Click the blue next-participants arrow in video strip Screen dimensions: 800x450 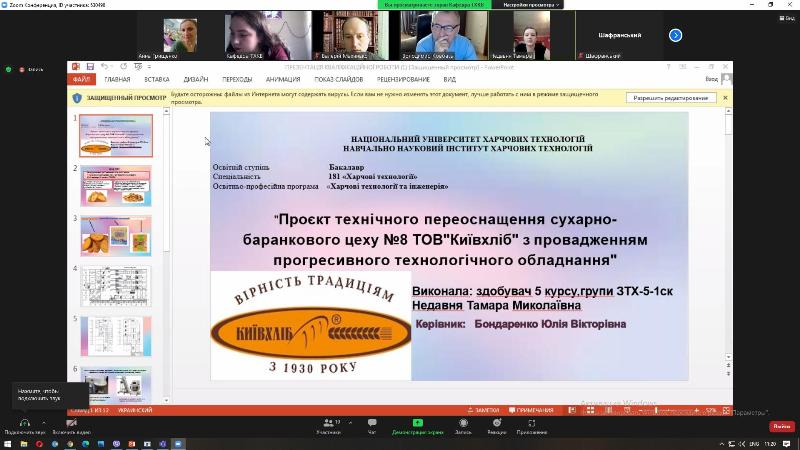point(676,35)
